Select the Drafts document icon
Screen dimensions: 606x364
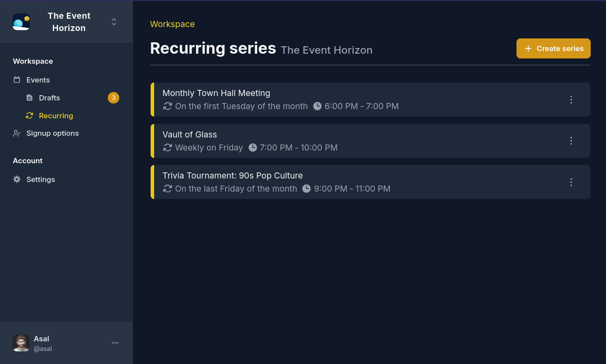click(29, 97)
